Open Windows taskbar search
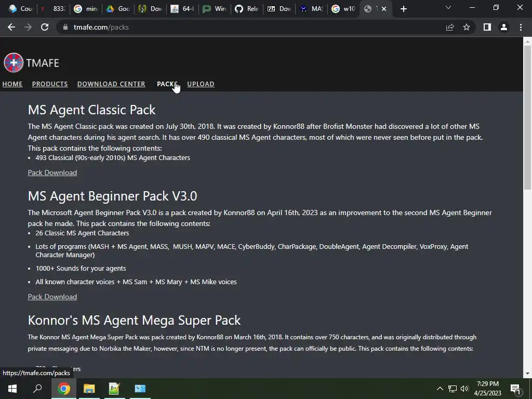 (37, 389)
